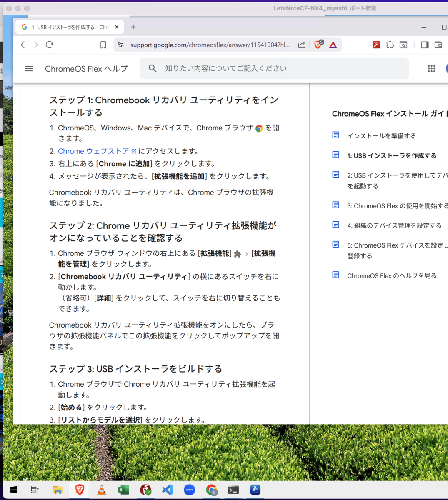The height and width of the screenshot is (500, 448).
Task: Open ChromeOS Flex のヘルプを見る link
Action: click(392, 275)
